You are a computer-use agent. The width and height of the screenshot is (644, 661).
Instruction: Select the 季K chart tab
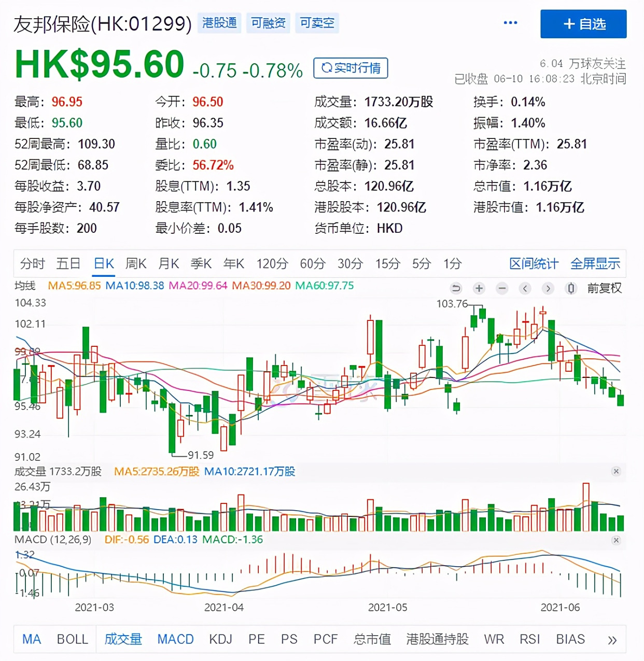pyautogui.click(x=201, y=264)
